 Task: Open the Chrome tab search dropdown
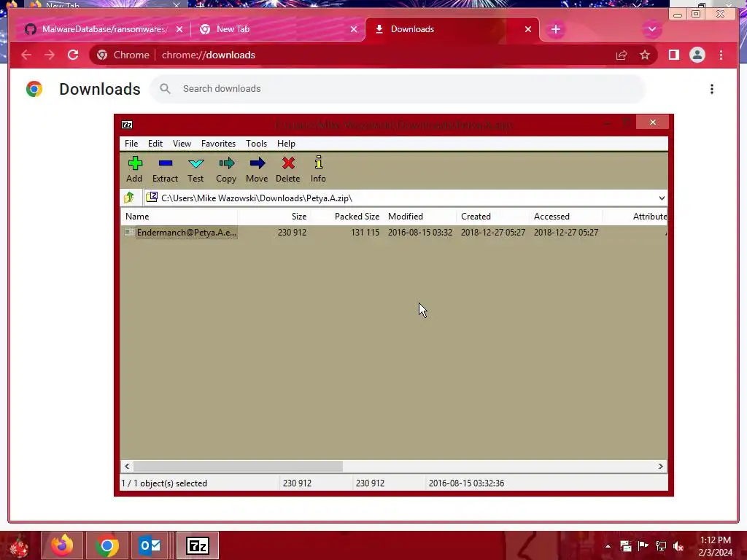(x=651, y=29)
